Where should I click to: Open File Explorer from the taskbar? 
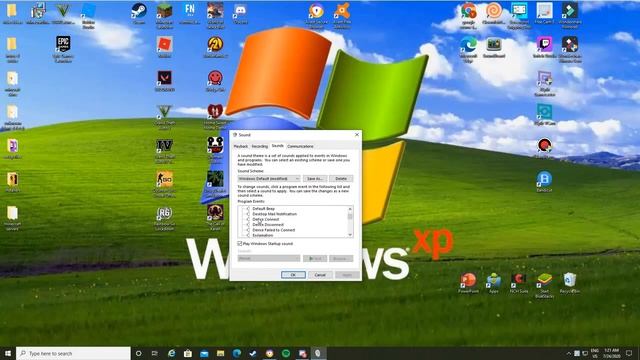[x=220, y=353]
